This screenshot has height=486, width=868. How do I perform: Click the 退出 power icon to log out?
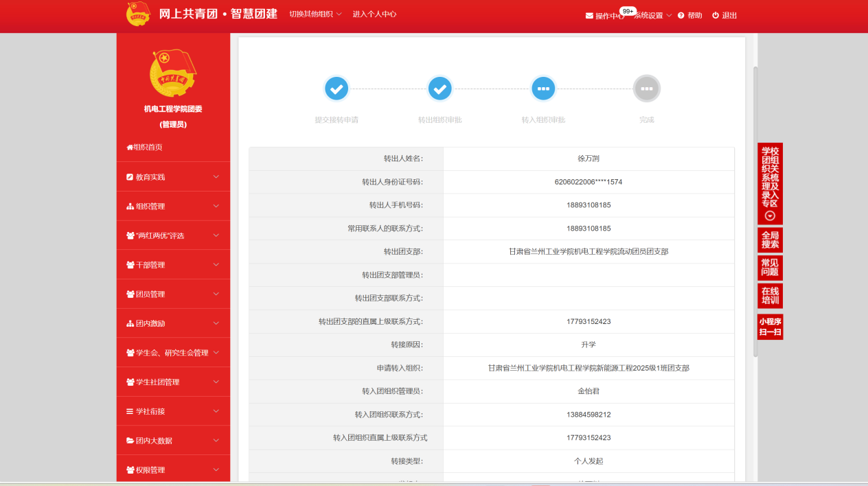(x=716, y=16)
